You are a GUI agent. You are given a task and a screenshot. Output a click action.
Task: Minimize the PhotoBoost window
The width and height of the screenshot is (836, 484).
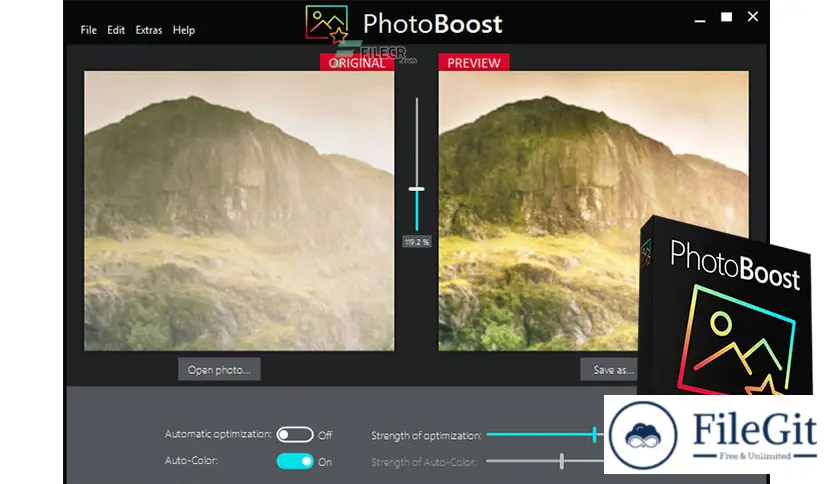700,19
